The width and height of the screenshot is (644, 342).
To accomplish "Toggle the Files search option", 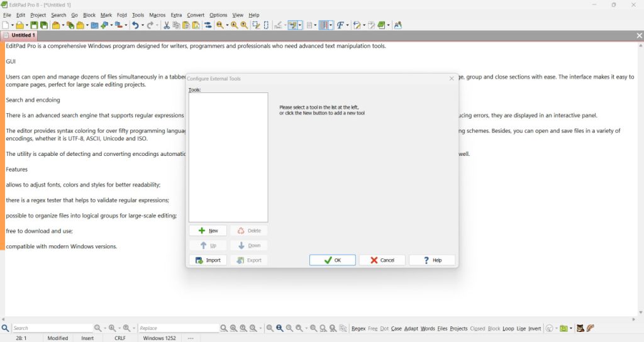I will click(442, 328).
